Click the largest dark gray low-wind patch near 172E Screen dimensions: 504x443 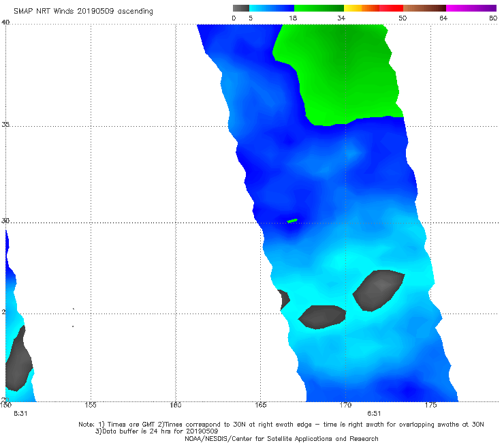click(379, 290)
